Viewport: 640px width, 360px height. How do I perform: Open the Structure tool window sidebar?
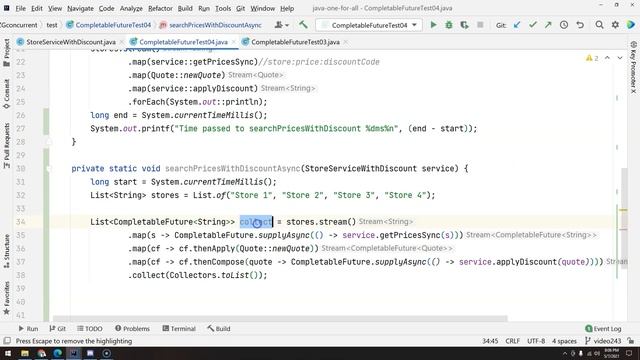pos(7,251)
